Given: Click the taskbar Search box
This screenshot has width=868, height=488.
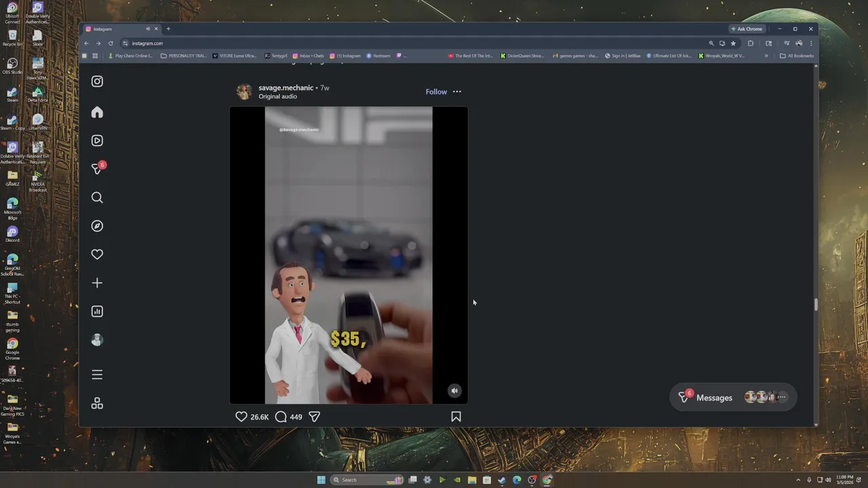Looking at the screenshot, I should 368,480.
